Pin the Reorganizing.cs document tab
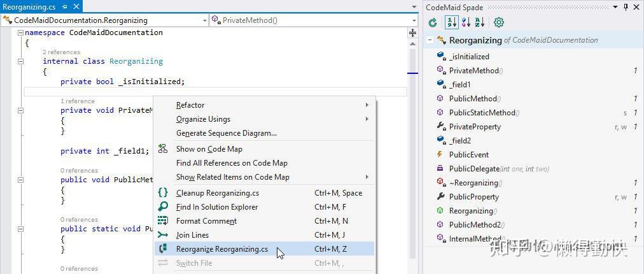 (64, 7)
